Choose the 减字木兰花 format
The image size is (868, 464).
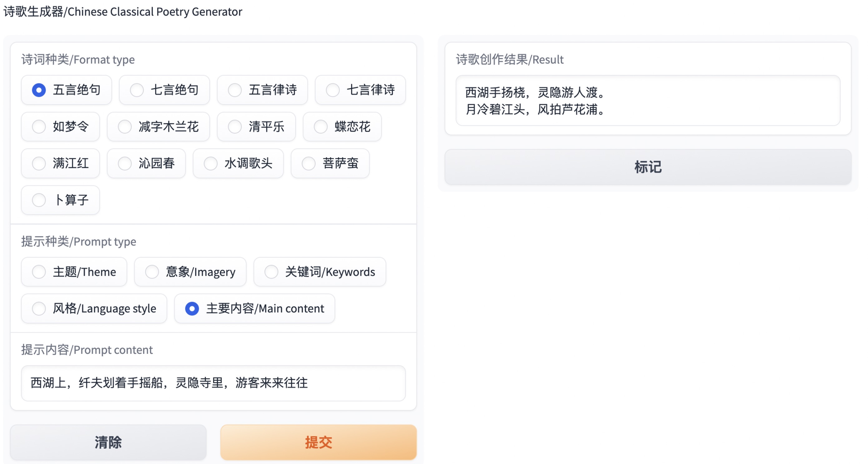[x=125, y=127]
